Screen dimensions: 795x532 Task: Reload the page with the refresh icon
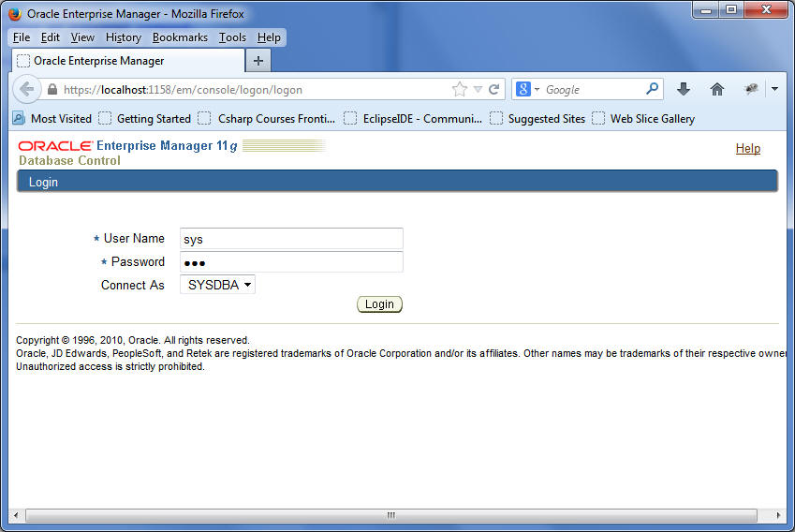pos(493,90)
